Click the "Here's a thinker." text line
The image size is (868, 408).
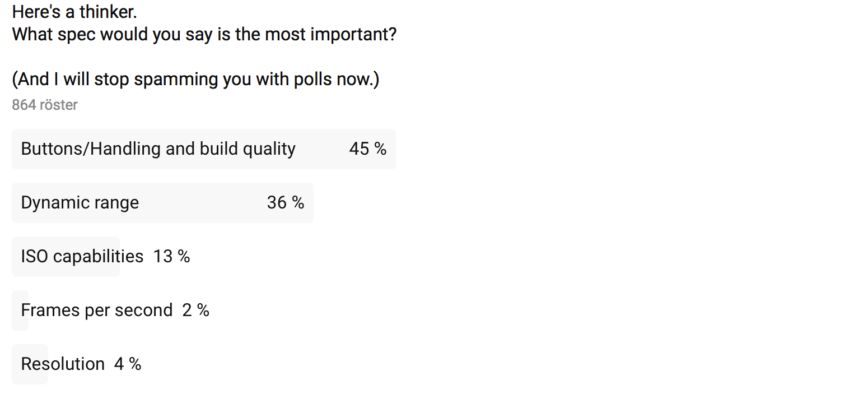pos(74,12)
